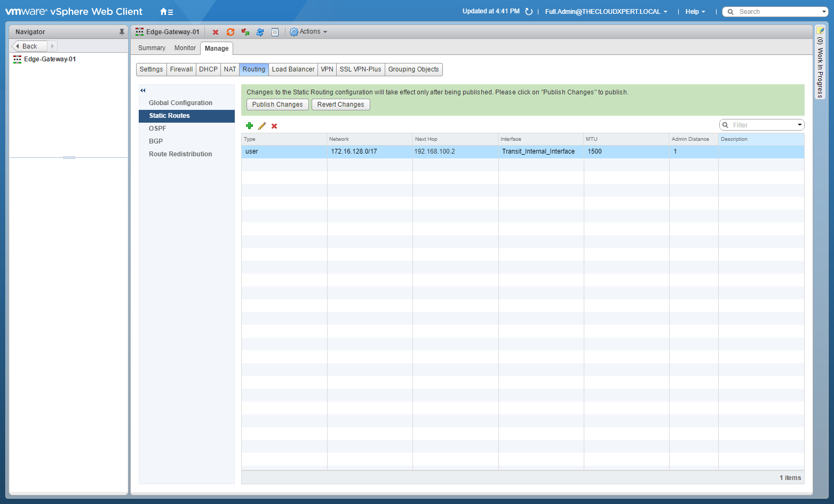Click the notepad log icon in toolbar
834x504 pixels.
[x=275, y=32]
